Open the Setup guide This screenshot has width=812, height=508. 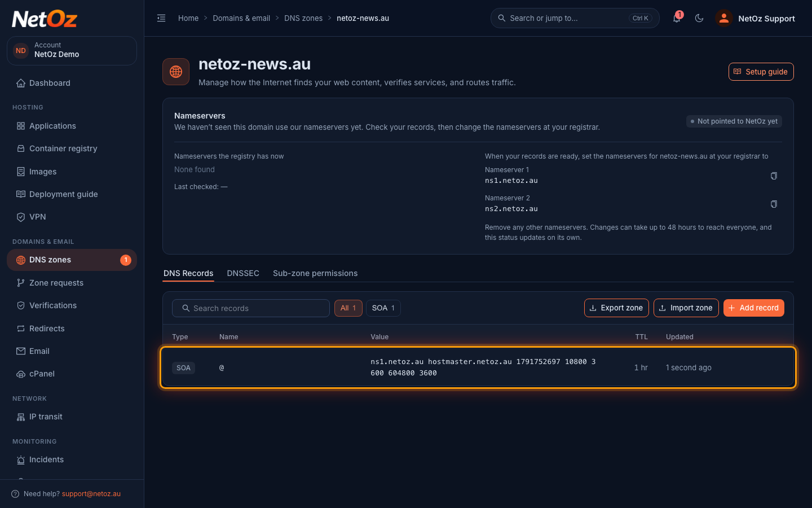click(x=761, y=72)
